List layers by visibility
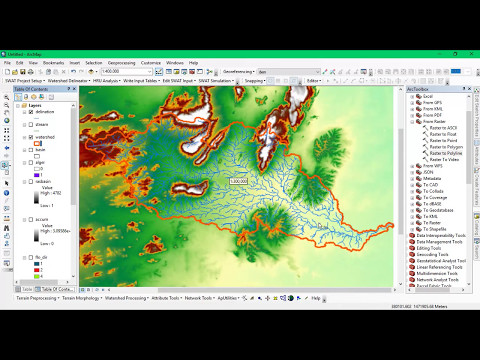 click(34, 97)
